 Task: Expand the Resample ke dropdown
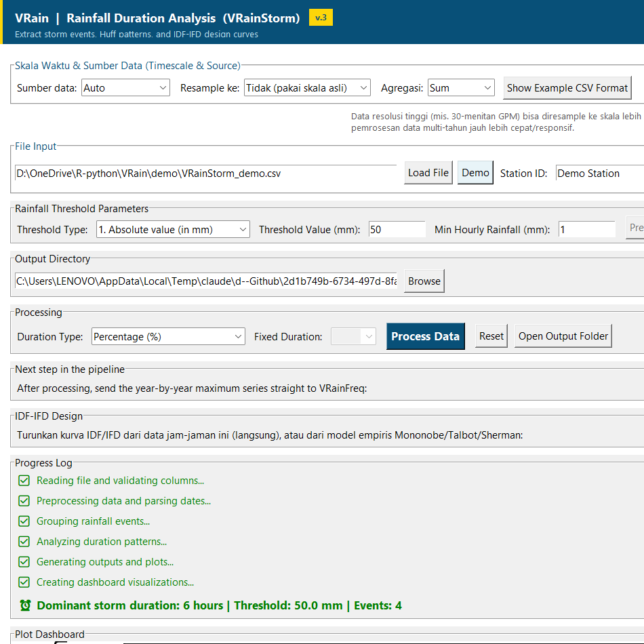click(x=307, y=88)
